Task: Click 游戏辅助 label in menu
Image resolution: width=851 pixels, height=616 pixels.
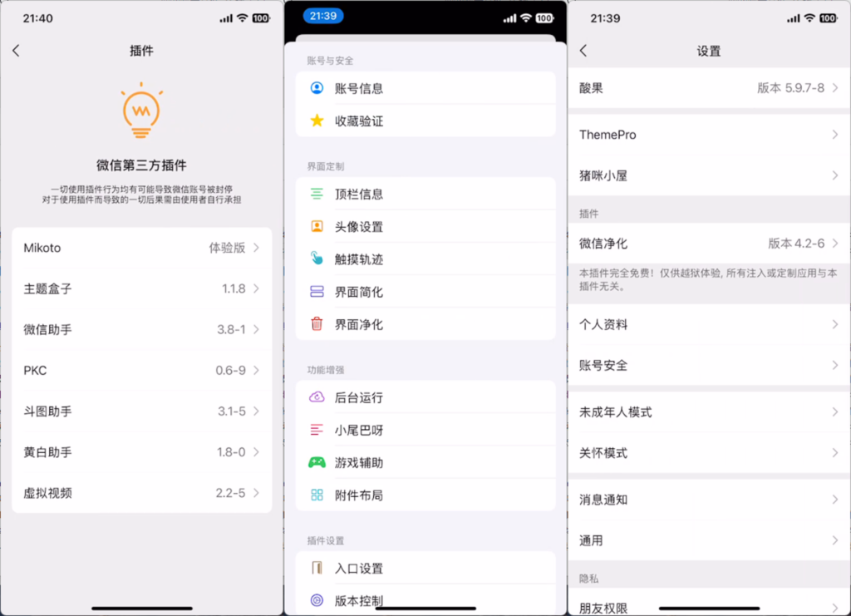Action: tap(359, 463)
